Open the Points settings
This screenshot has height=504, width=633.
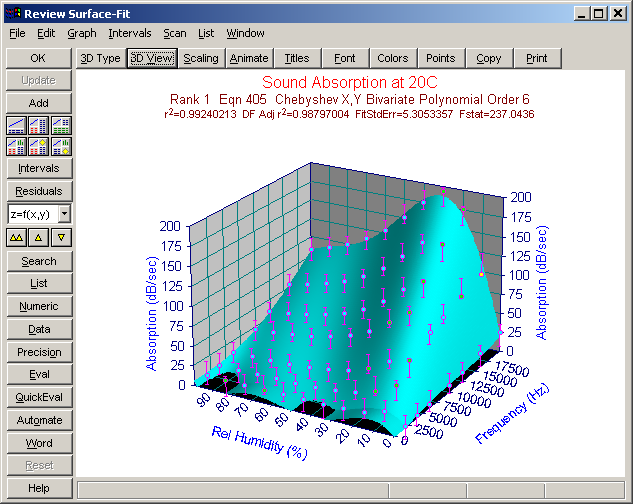pyautogui.click(x=441, y=58)
